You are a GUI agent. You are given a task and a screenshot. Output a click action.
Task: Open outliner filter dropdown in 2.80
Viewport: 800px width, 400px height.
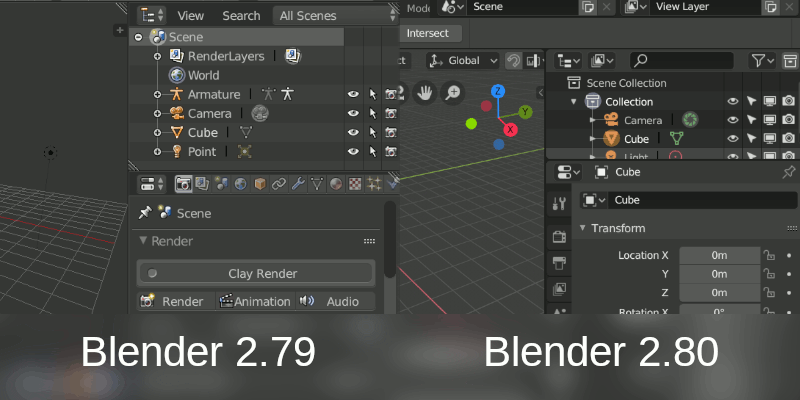(x=762, y=61)
